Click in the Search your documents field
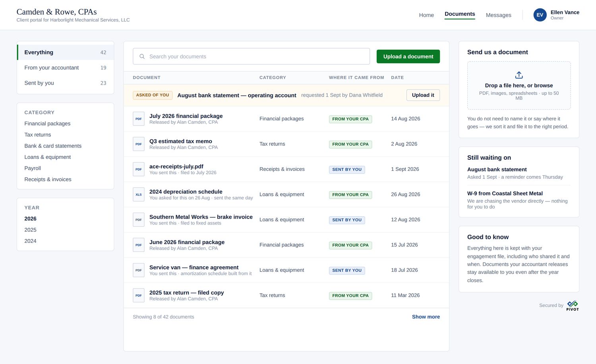This screenshot has width=596, height=364. click(252, 56)
